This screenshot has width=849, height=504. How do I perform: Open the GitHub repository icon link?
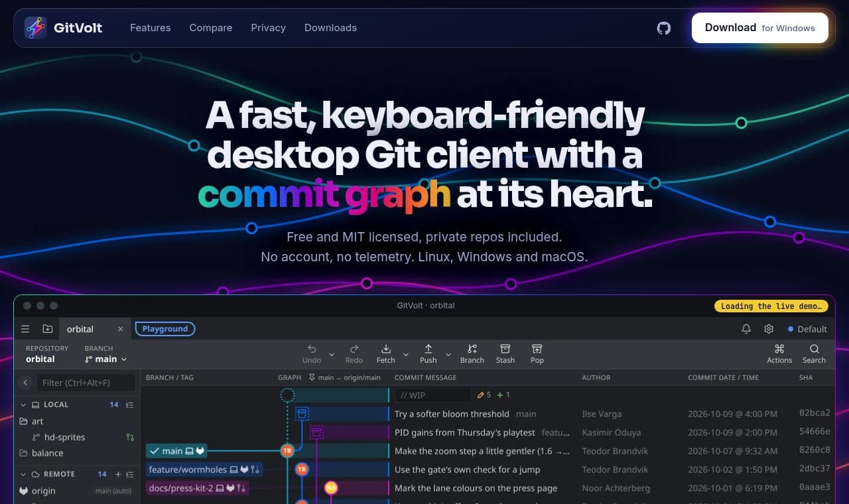(664, 28)
